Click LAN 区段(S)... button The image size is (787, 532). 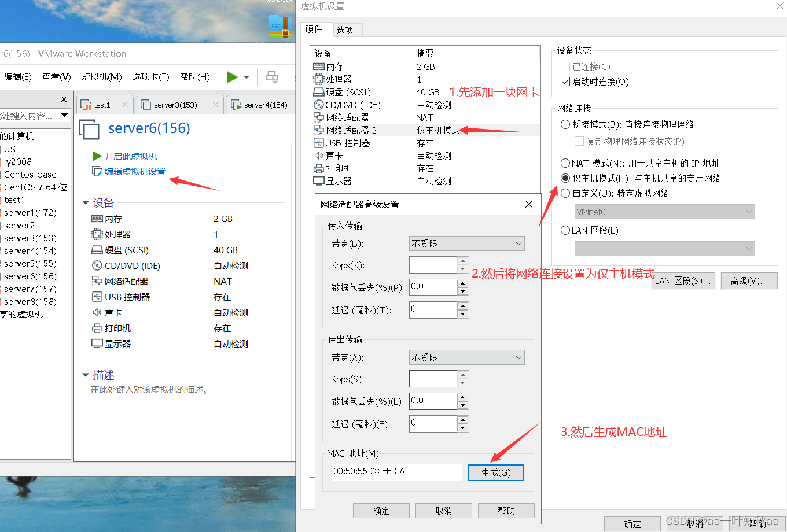(683, 281)
